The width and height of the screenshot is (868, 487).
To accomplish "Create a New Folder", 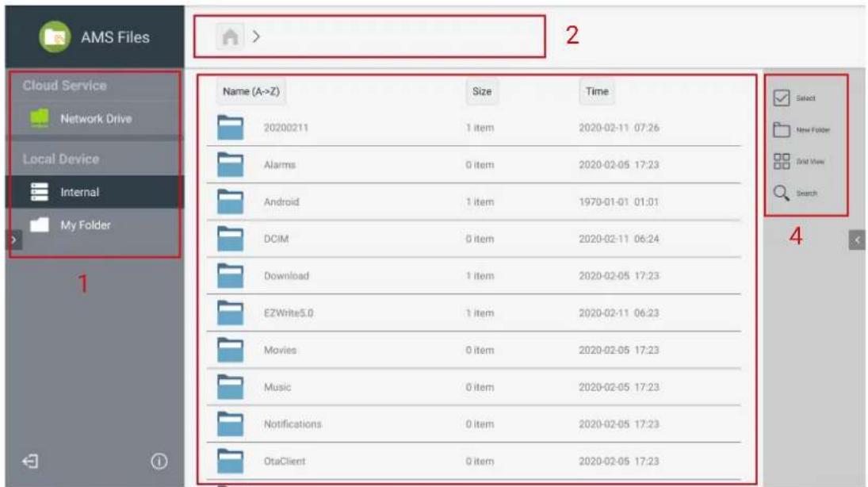I will tap(801, 129).
